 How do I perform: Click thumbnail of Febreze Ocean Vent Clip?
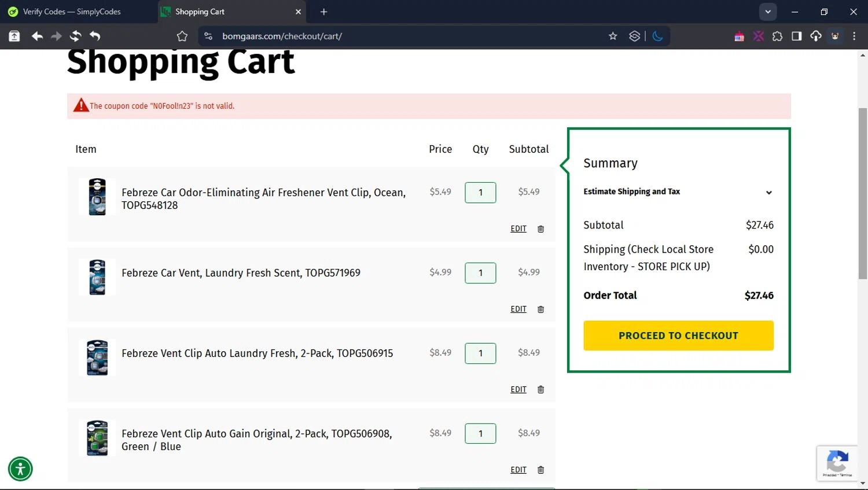[97, 197]
